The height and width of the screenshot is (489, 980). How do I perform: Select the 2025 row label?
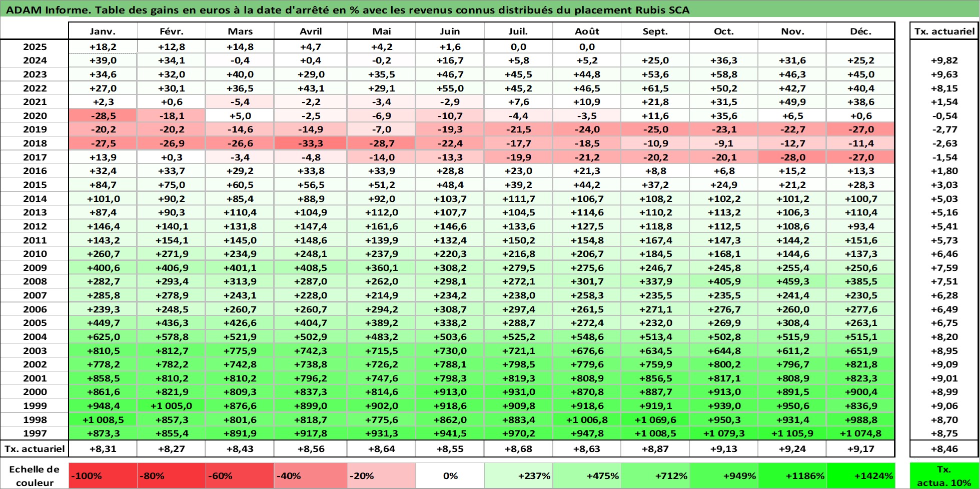(35, 47)
